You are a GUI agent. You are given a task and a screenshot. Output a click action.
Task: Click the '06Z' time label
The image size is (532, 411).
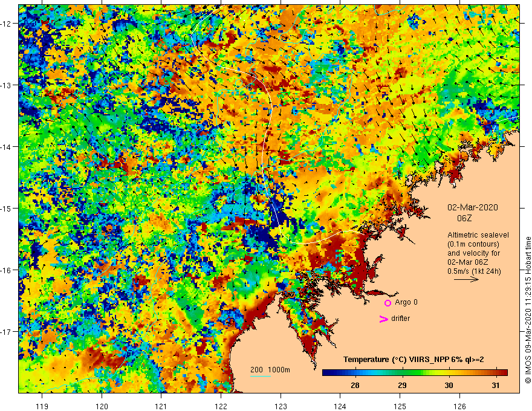pos(464,218)
